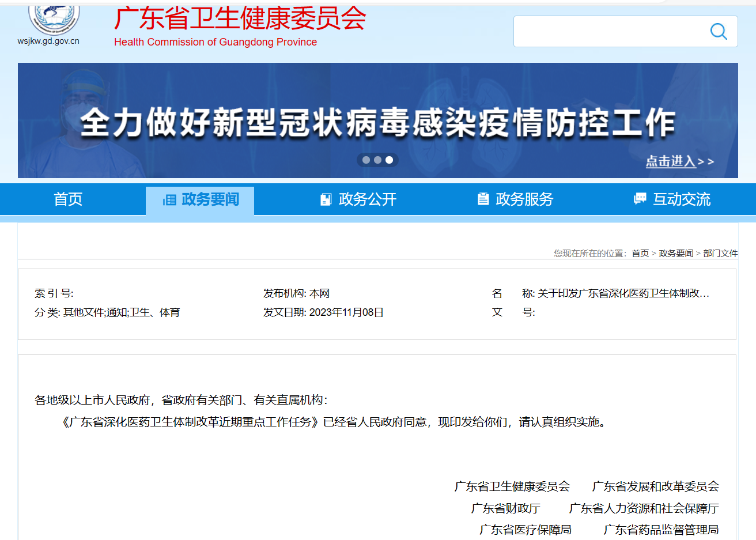Click the English 'Health Commission of Guangdong Province' subtitle
This screenshot has width=756, height=540.
216,42
